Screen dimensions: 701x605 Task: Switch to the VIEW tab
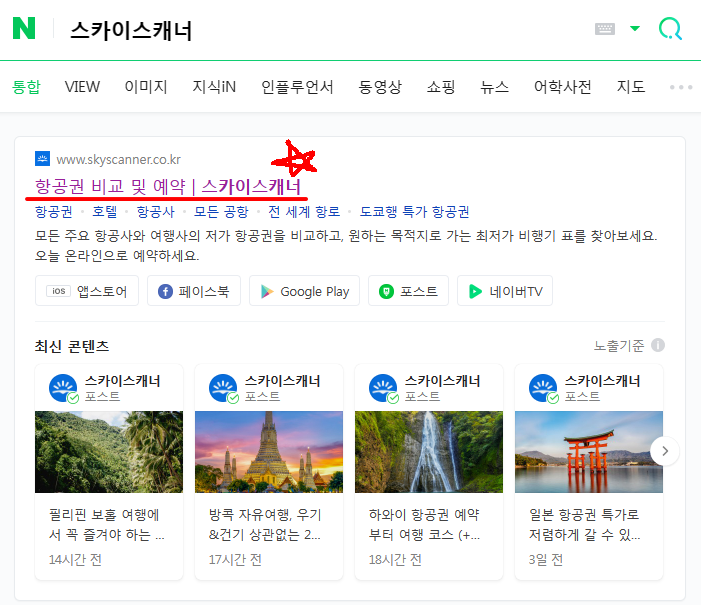[x=82, y=87]
